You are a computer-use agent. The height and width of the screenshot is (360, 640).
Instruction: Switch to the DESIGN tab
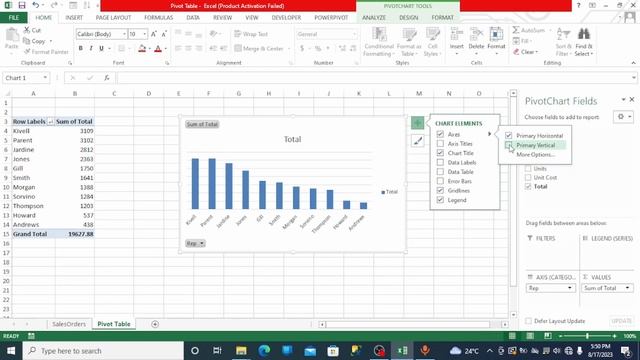409,18
